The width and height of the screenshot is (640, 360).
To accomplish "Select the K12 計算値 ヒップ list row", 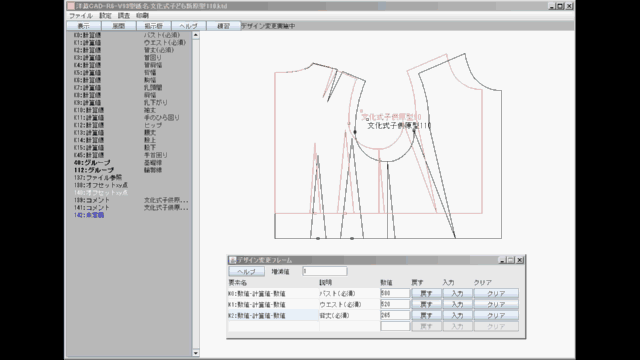I will [x=129, y=125].
